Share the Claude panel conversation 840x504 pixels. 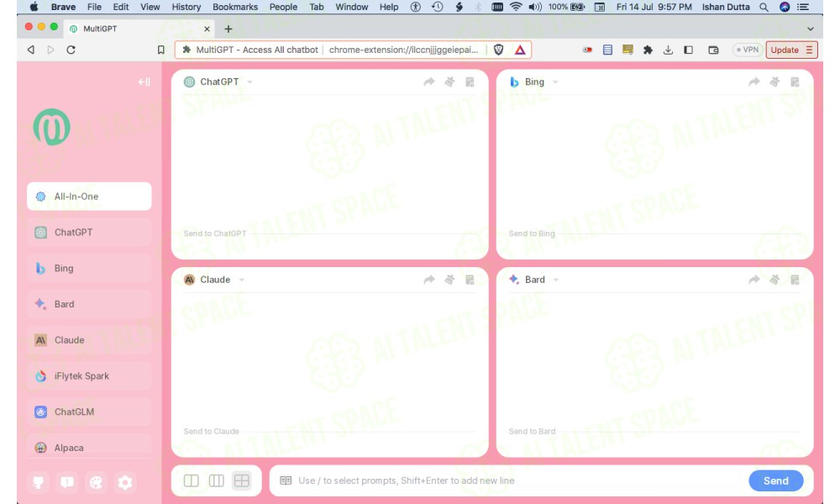tap(429, 280)
